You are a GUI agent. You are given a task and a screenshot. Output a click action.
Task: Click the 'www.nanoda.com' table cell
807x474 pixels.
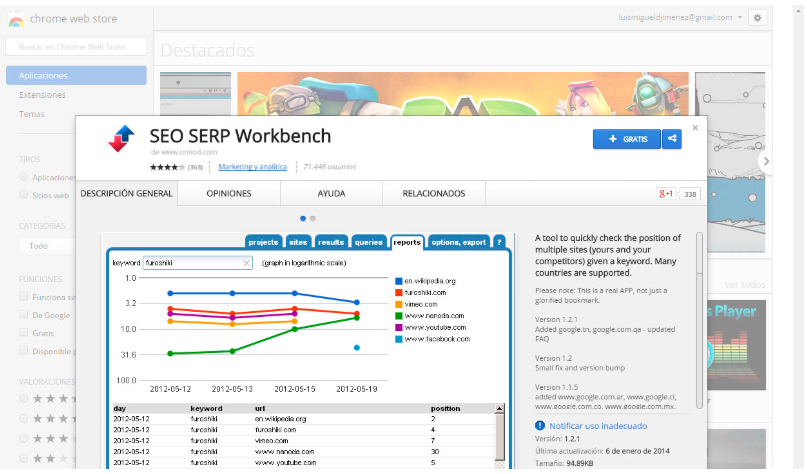pyautogui.click(x=284, y=451)
